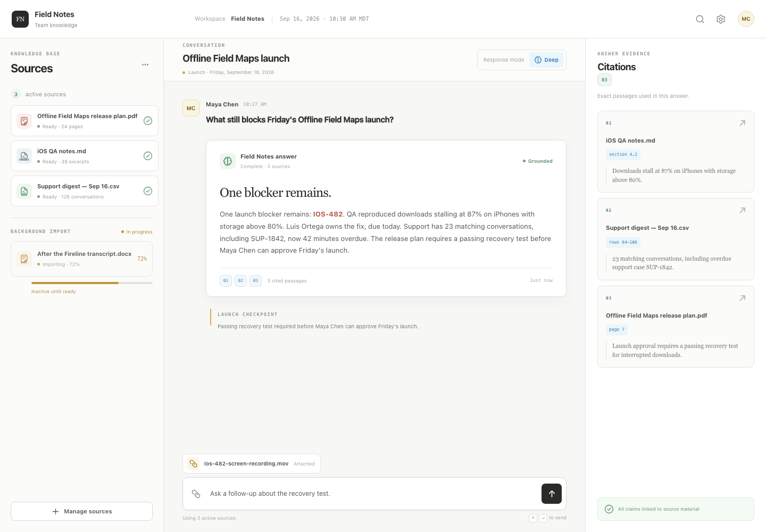Viewport: 766px width, 532px height.
Task: Click the iOS QA notes file icon
Action: tap(24, 156)
